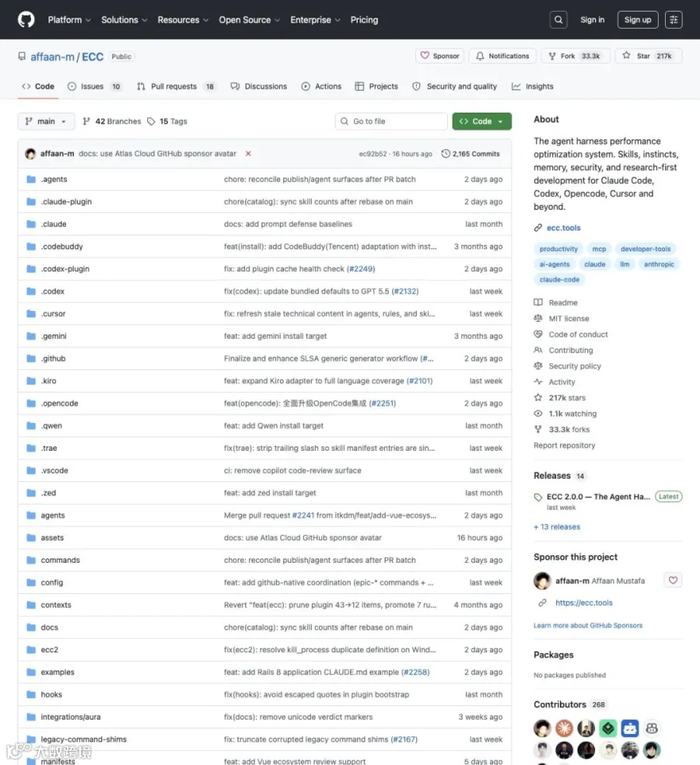Open the 15 Tags link
Screen dimensions: 700x765
[x=167, y=121]
